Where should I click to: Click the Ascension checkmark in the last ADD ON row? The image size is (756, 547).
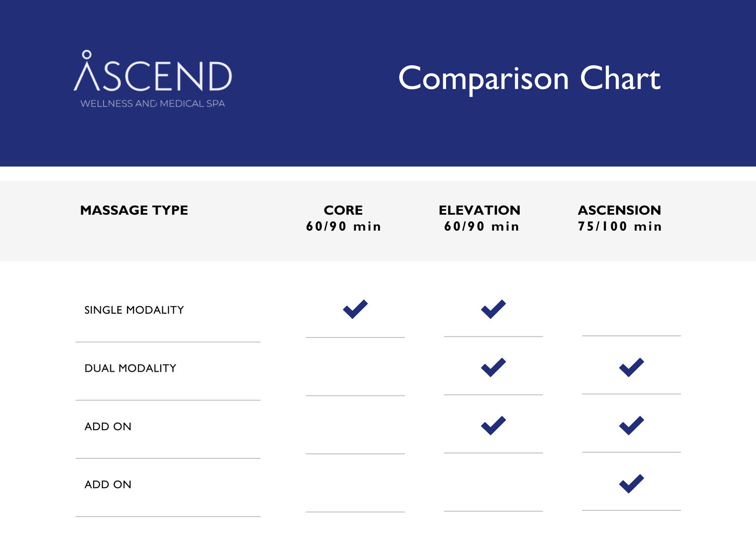point(632,484)
